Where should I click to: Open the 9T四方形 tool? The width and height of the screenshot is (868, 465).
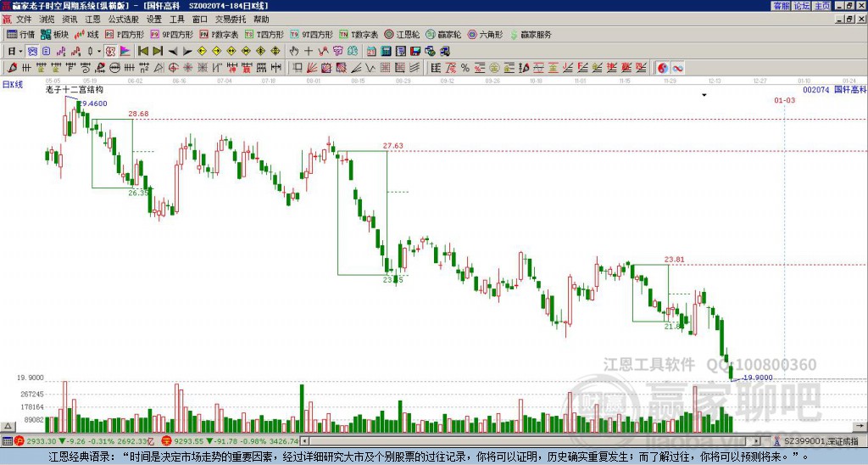click(x=312, y=34)
